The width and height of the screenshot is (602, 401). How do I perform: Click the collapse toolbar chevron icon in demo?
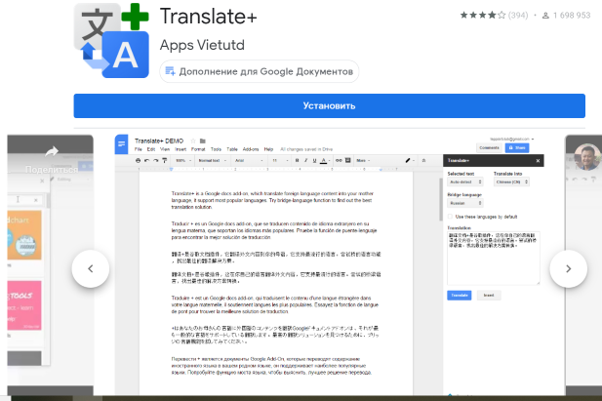click(x=424, y=161)
